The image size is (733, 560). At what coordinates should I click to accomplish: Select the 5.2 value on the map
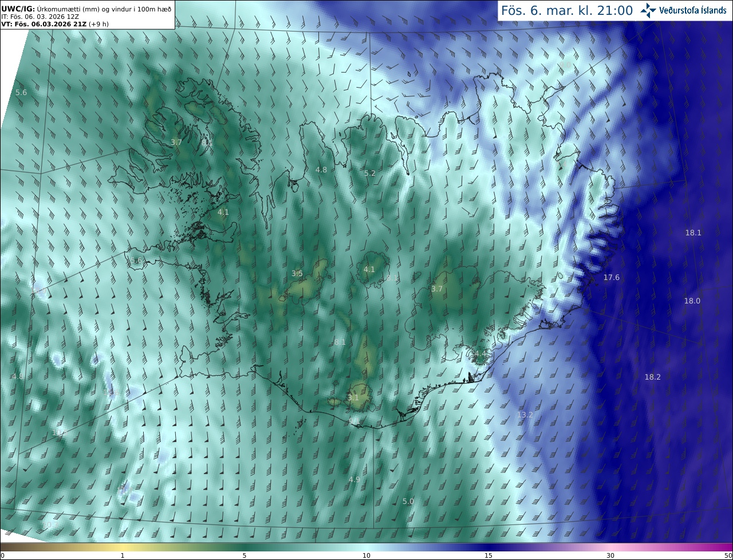coord(369,173)
